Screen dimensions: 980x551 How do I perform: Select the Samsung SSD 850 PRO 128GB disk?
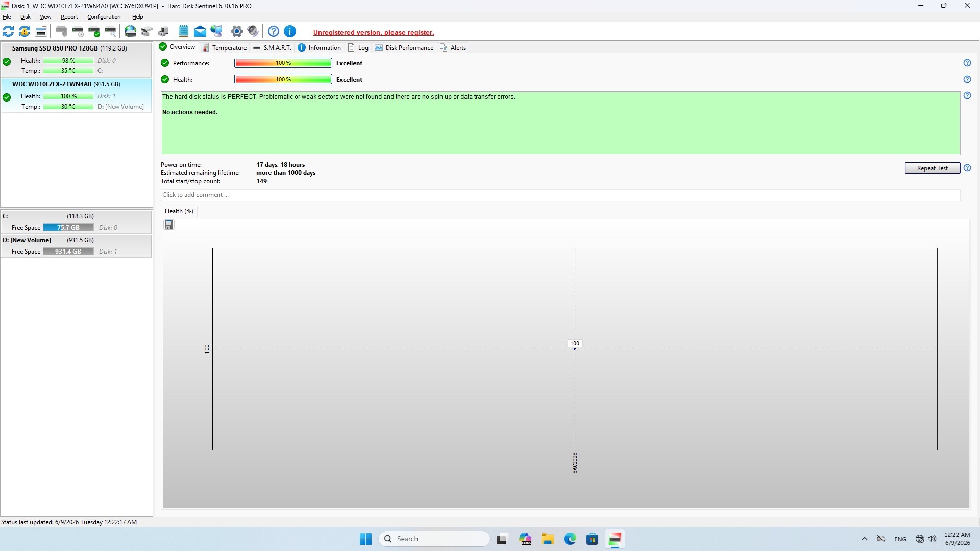(77, 60)
